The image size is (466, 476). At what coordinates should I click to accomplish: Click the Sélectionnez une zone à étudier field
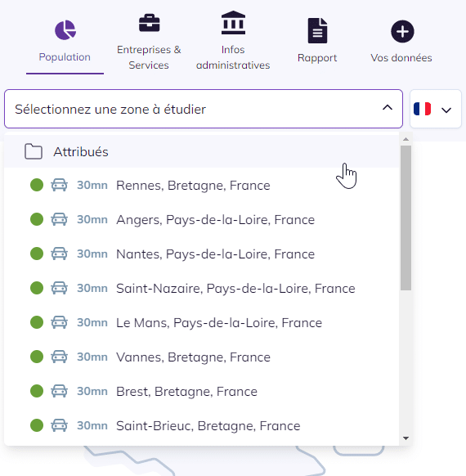pyautogui.click(x=204, y=109)
